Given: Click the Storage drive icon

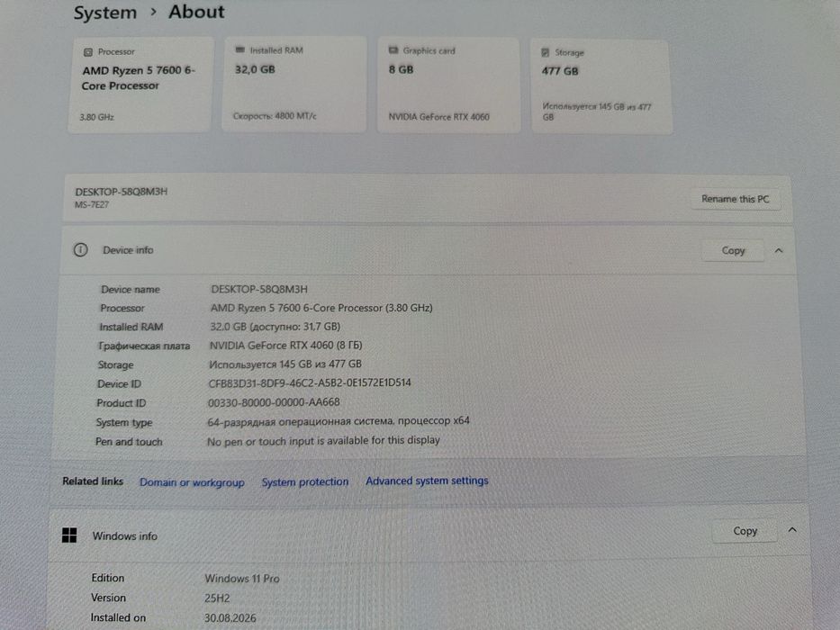Looking at the screenshot, I should point(546,52).
